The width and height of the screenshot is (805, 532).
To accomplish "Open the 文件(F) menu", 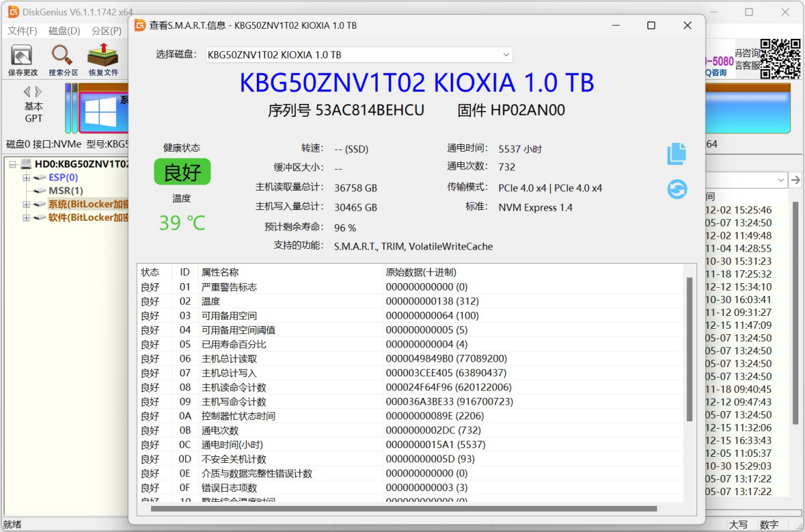I will click(22, 31).
